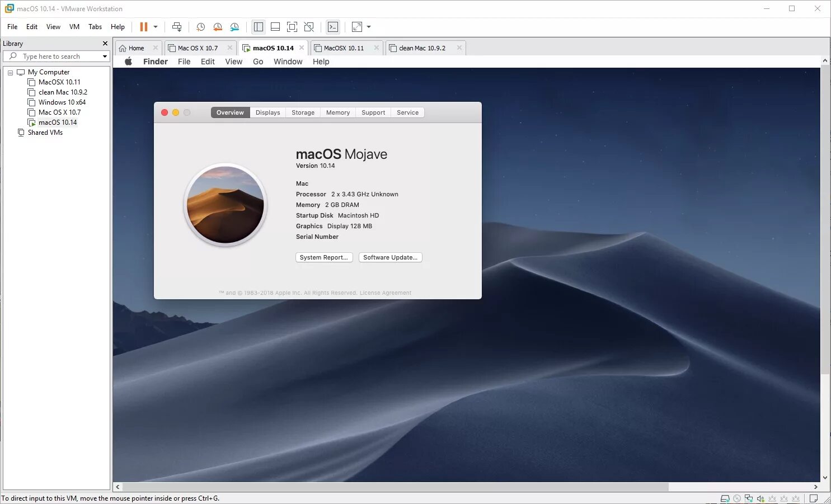Close the MacOSX 10.11 tab

[377, 48]
